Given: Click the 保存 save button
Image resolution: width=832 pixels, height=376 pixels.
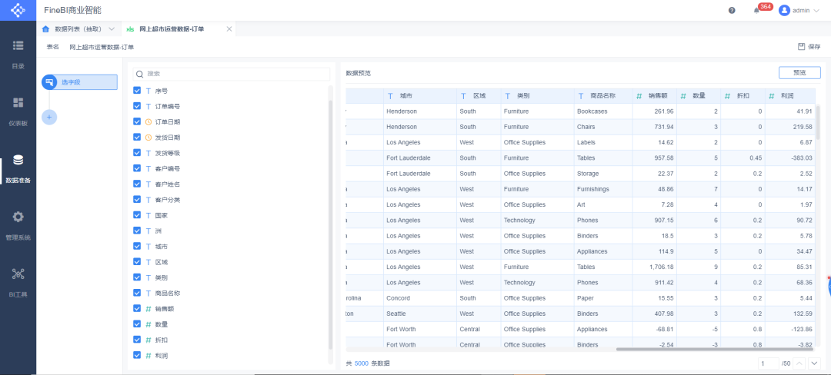Looking at the screenshot, I should [810, 47].
